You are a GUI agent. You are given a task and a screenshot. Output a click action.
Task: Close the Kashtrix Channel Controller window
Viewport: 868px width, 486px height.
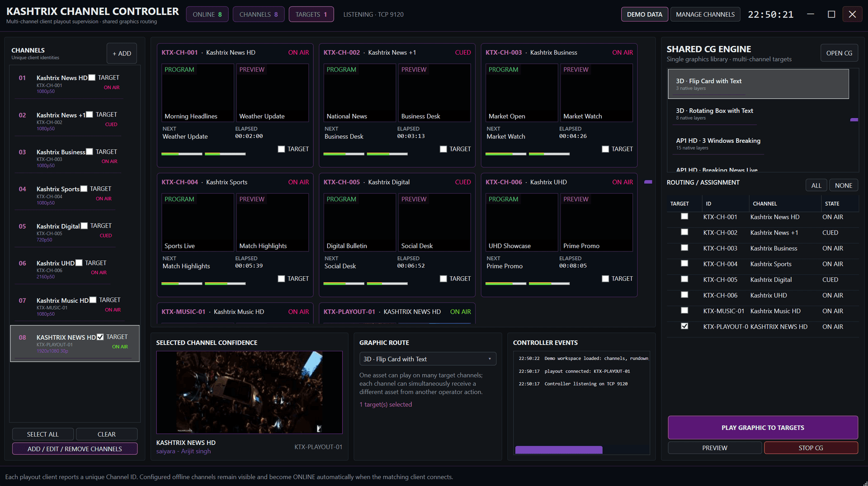pyautogui.click(x=852, y=14)
